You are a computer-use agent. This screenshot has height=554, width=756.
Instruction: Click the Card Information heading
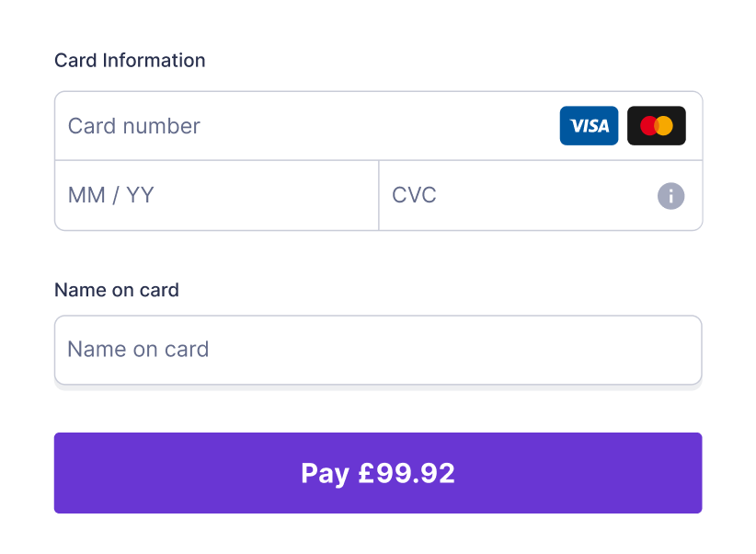click(x=130, y=61)
